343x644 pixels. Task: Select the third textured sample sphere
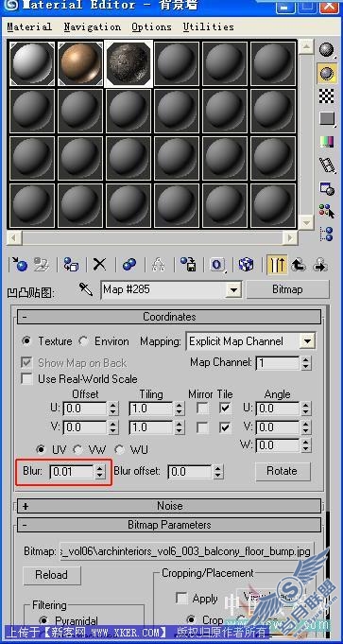[129, 63]
